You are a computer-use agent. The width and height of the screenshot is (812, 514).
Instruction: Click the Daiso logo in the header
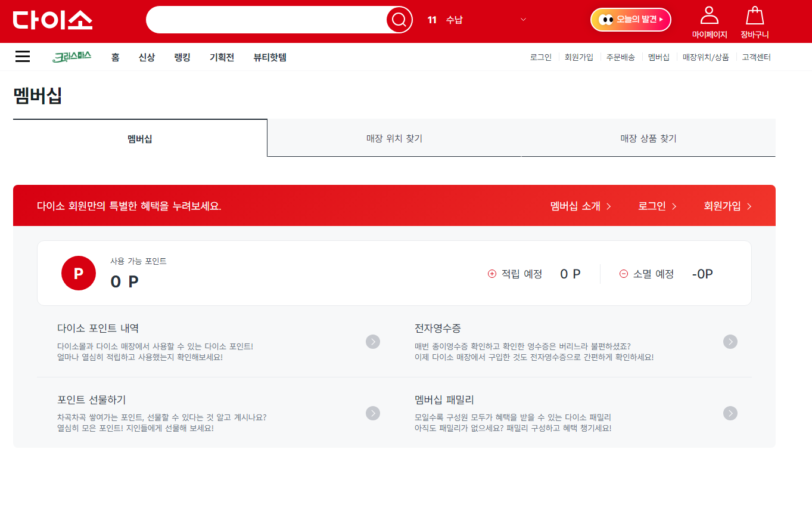[x=52, y=20]
